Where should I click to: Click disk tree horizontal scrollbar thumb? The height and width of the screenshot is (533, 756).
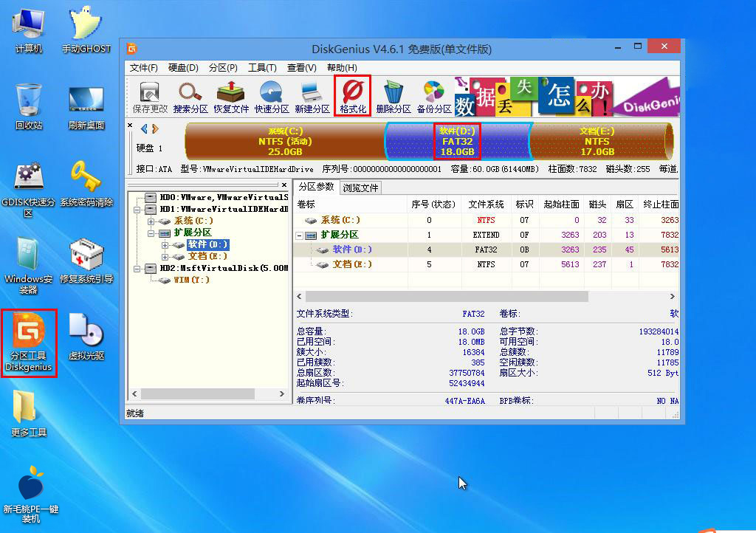click(198, 393)
